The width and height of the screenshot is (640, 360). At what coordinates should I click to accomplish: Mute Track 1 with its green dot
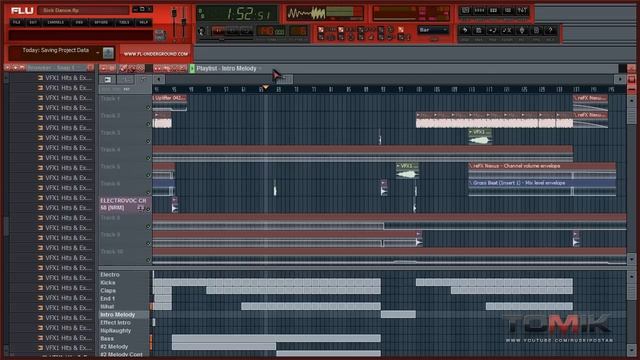pyautogui.click(x=148, y=107)
